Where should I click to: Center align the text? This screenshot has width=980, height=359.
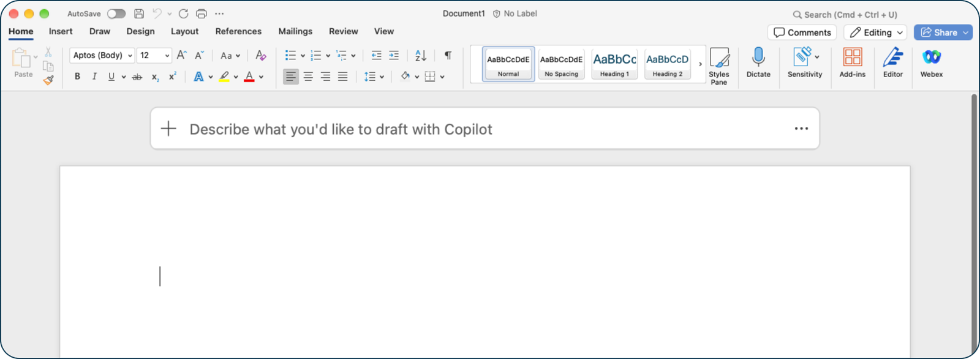coord(308,77)
